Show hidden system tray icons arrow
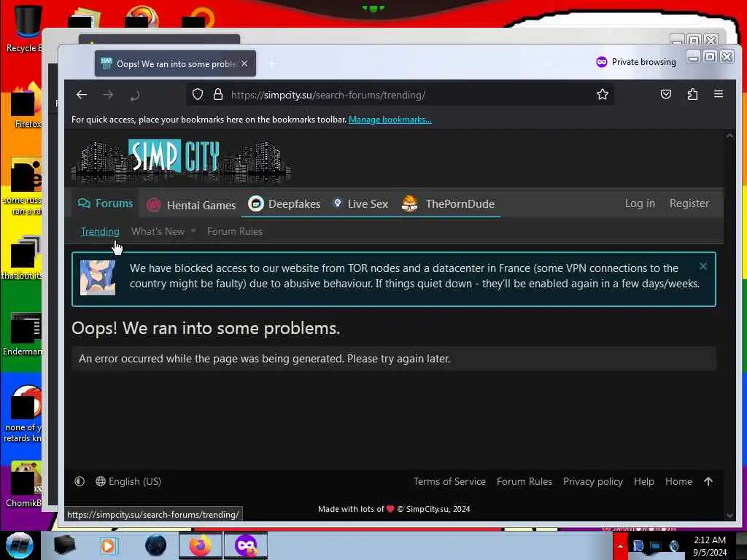Screen dimensions: 747x560 pyautogui.click(x=620, y=546)
